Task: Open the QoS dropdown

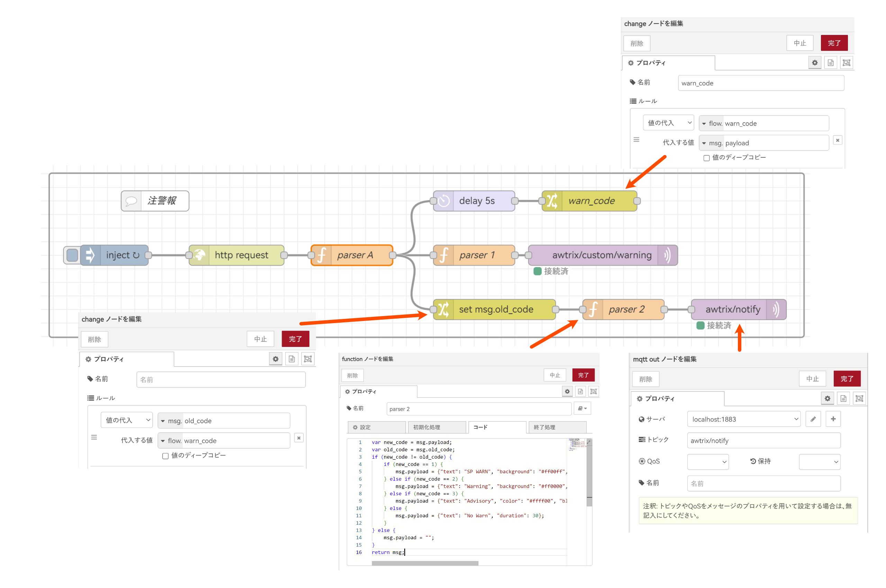Action: point(707,462)
